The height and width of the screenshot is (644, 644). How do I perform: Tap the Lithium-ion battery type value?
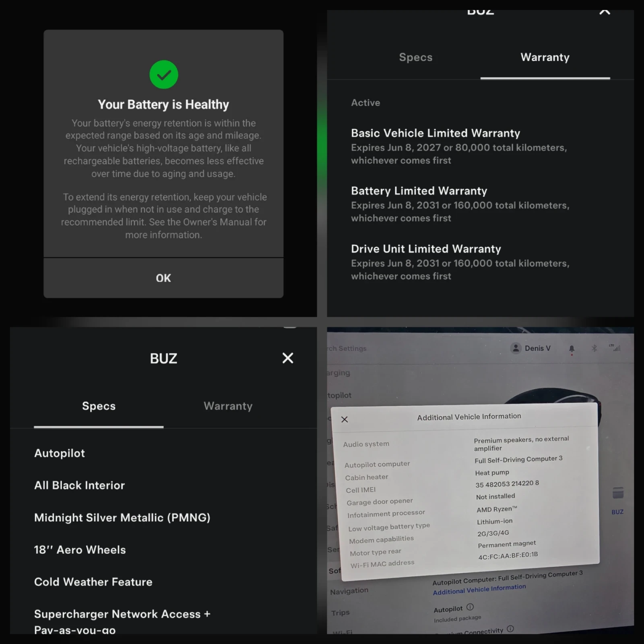pos(495,522)
